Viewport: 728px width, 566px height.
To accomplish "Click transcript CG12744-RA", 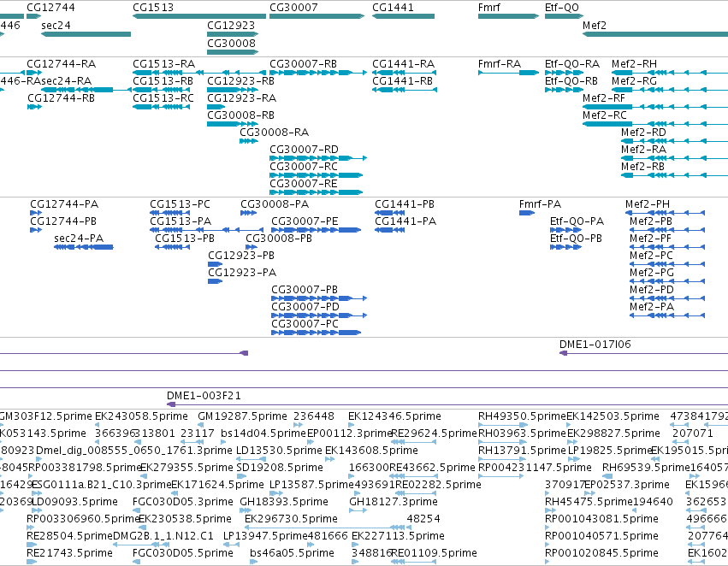I will 62,63.
